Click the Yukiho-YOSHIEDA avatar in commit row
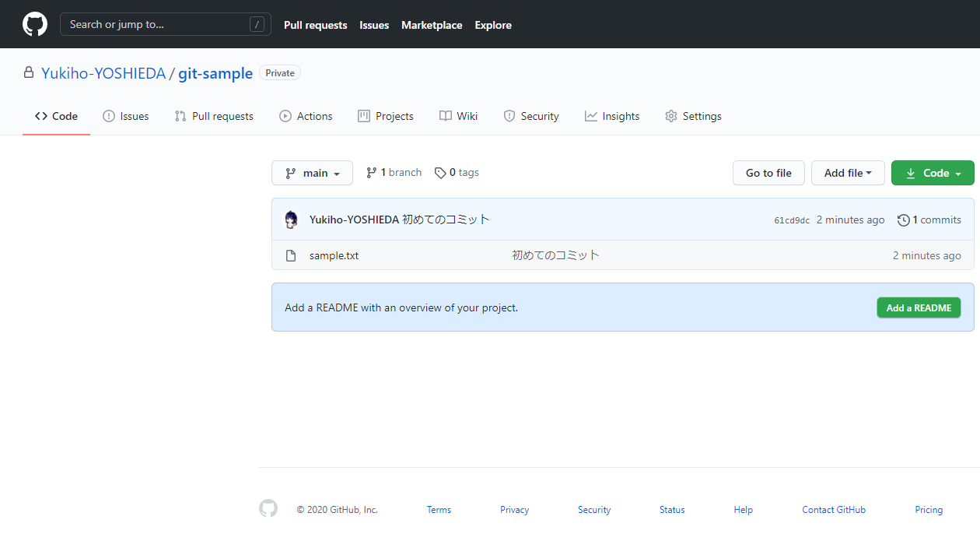980x555 pixels. (291, 220)
